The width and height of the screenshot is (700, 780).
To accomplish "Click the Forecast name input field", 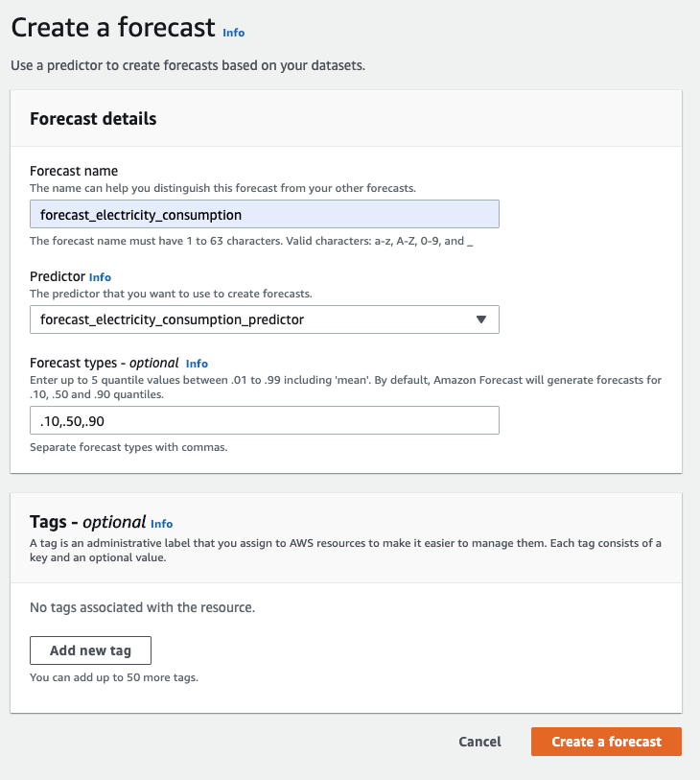I will tap(264, 215).
